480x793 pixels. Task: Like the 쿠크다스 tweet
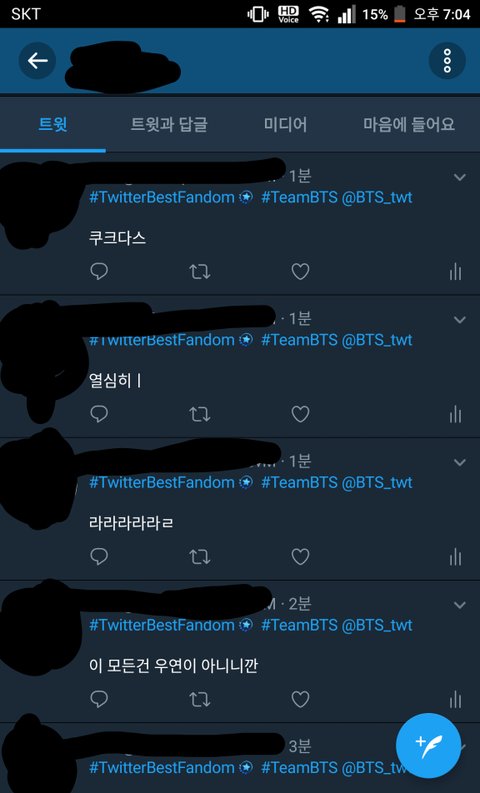(x=300, y=272)
